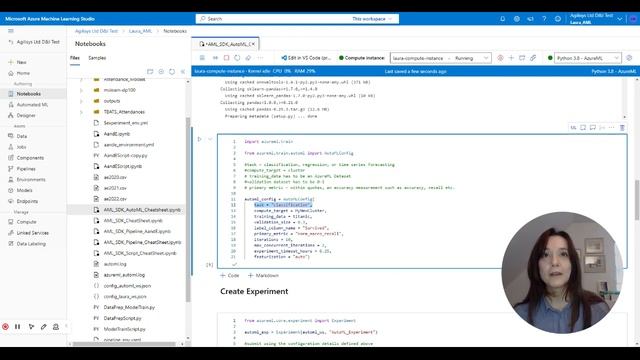The width and height of the screenshot is (640, 360).
Task: Open notifications bell in top header
Action: (x=502, y=19)
